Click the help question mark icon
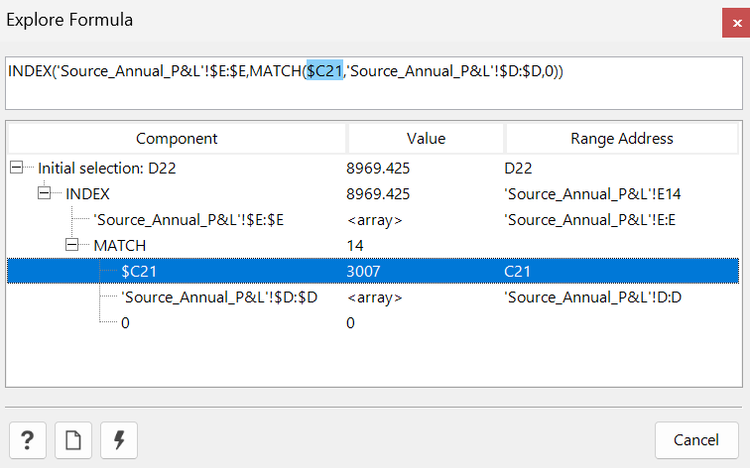Image resolution: width=750 pixels, height=468 pixels. [27, 440]
